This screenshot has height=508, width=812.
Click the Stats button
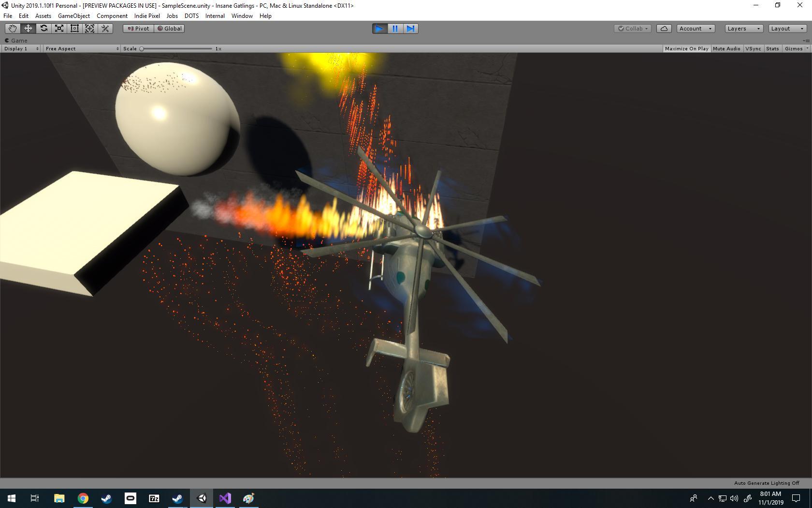(x=772, y=49)
